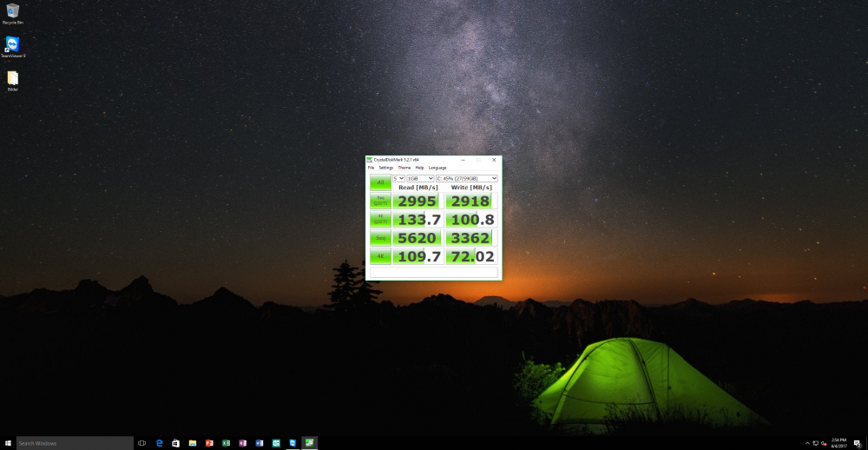Select the TeamViewer 9 desktop shortcut
This screenshot has height=450, width=868.
13,48
